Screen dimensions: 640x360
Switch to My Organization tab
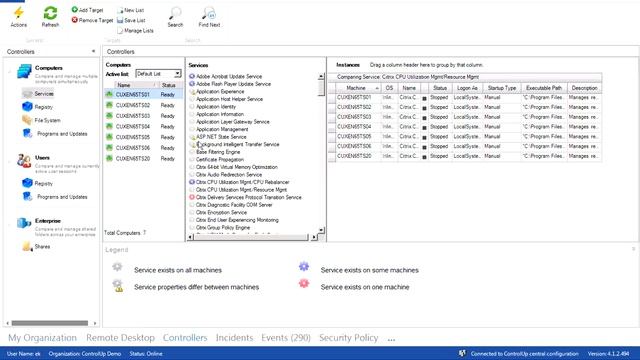[x=42, y=338]
